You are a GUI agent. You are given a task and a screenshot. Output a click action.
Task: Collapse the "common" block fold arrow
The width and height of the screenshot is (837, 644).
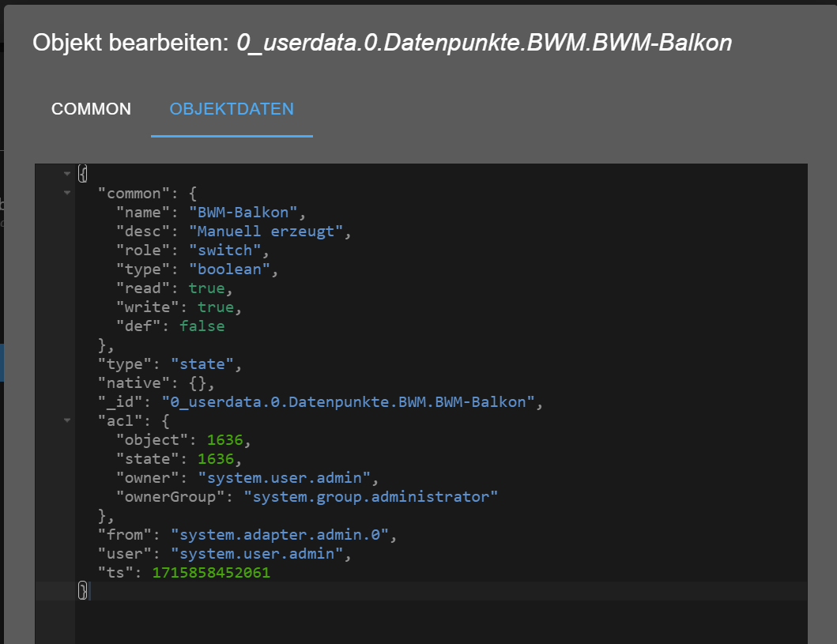[x=67, y=193]
